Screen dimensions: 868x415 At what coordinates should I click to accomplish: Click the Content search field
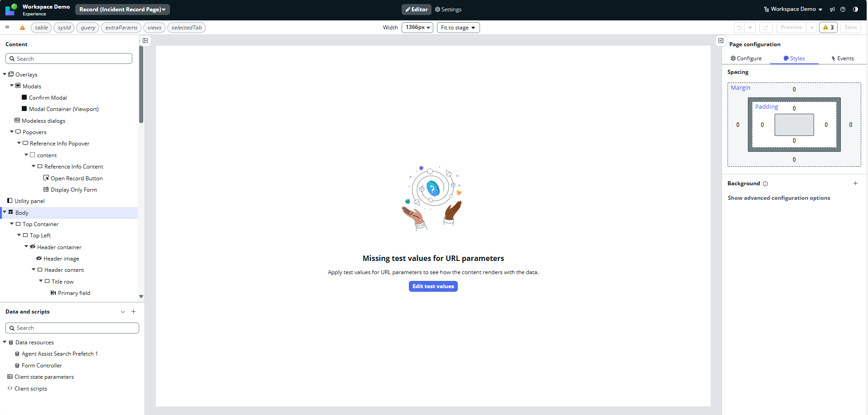(69, 59)
